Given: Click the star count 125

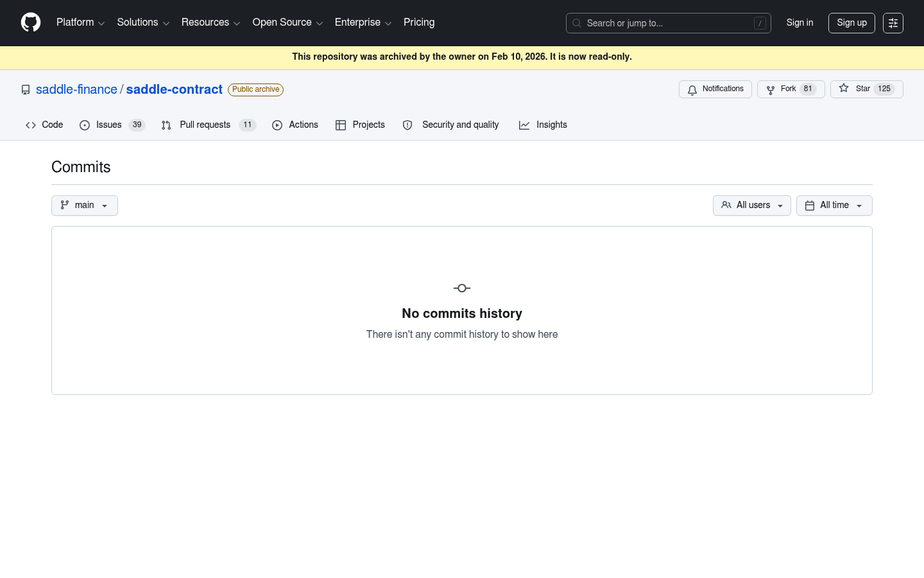Looking at the screenshot, I should click(x=884, y=89).
